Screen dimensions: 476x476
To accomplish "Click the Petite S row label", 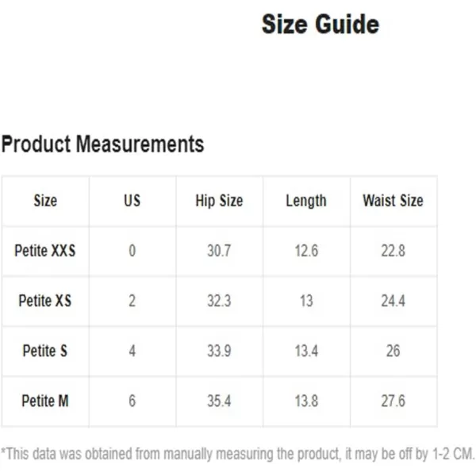I will (x=45, y=351).
